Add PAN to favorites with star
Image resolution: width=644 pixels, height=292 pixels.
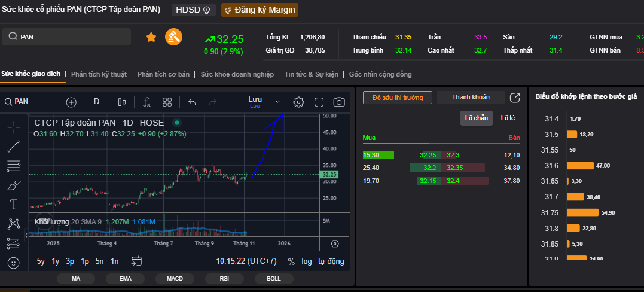151,37
